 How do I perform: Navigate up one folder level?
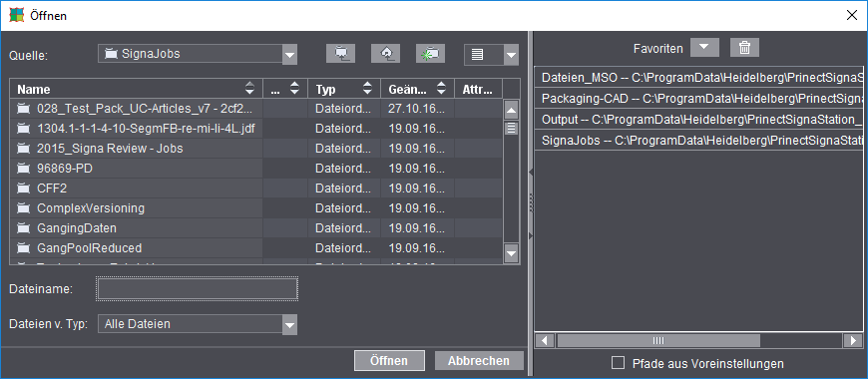[385, 54]
